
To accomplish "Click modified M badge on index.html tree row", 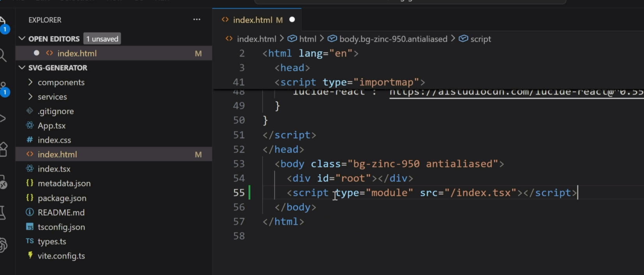I will (198, 154).
